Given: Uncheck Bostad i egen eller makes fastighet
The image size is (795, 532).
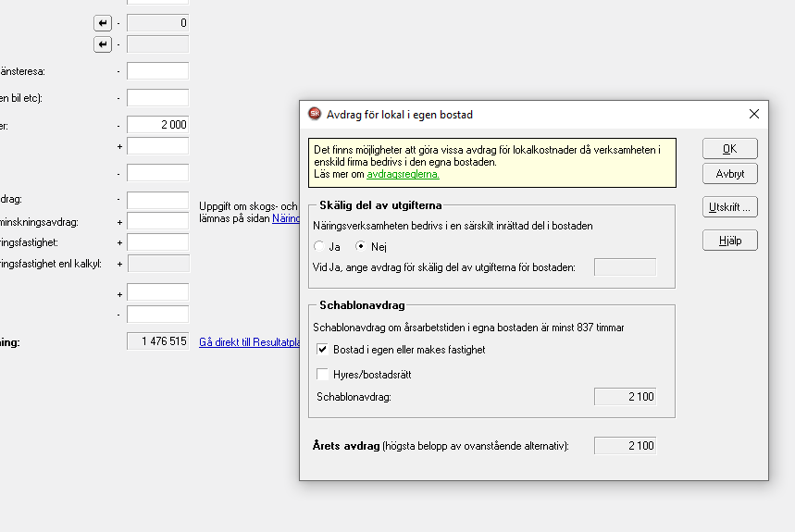Looking at the screenshot, I should (323, 350).
